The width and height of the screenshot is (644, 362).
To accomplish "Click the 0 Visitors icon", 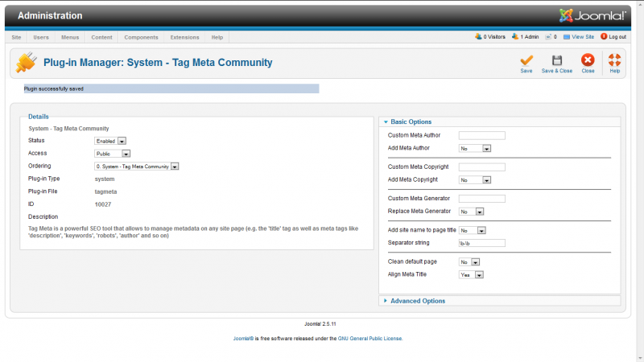I will click(478, 36).
